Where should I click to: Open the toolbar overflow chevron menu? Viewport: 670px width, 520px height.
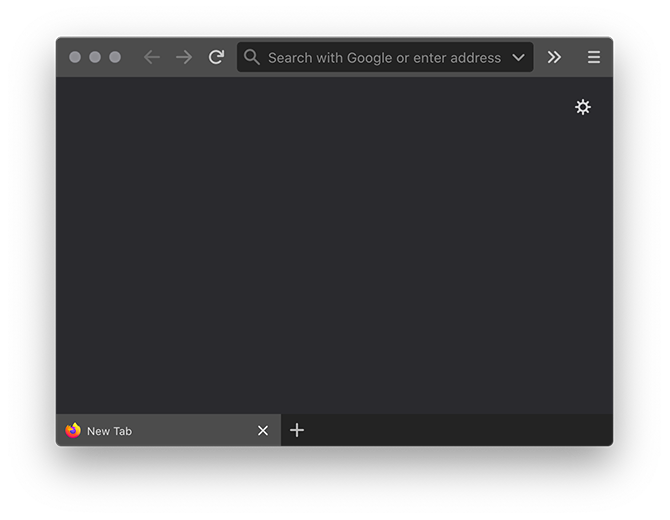554,58
